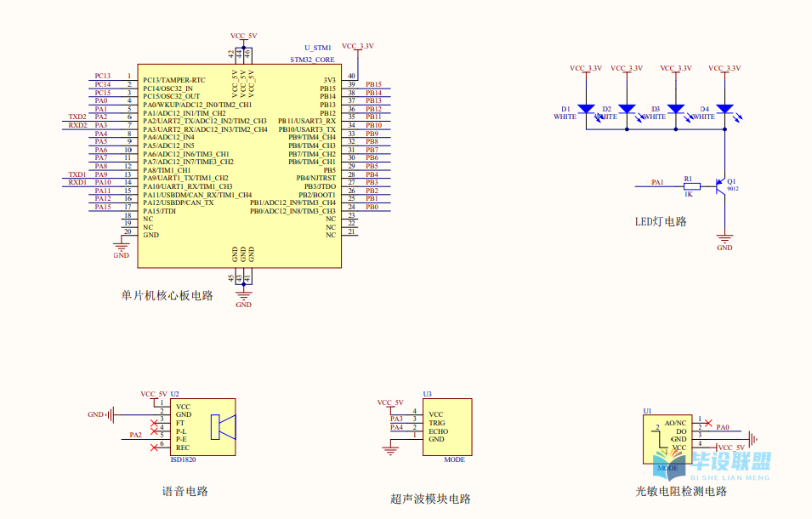Click the STM32_CORE component label
812x519 pixels.
pyautogui.click(x=312, y=60)
